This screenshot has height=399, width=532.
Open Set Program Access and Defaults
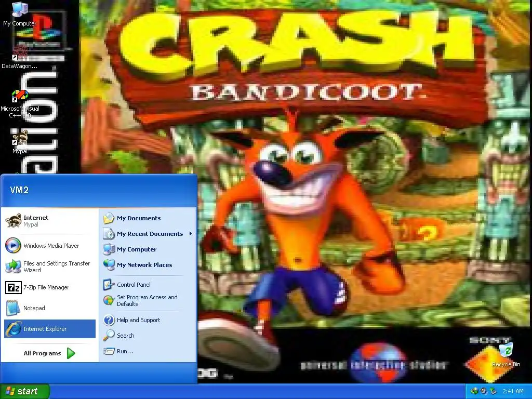tap(148, 301)
